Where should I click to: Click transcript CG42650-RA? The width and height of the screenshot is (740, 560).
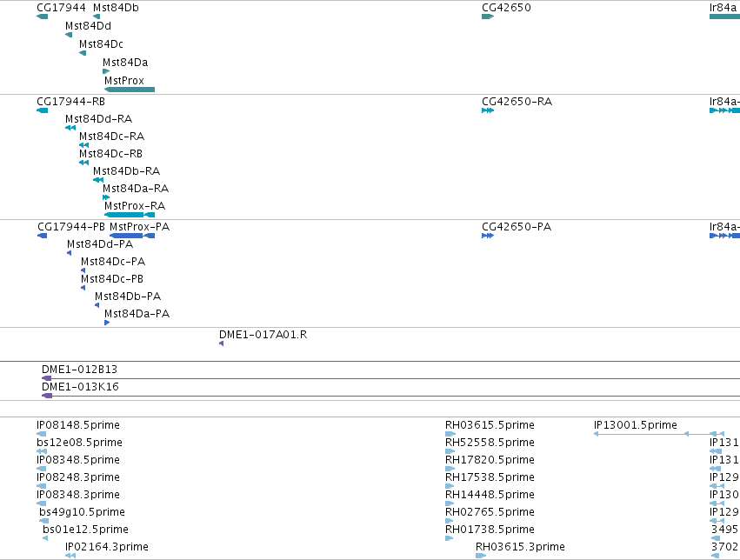click(517, 102)
